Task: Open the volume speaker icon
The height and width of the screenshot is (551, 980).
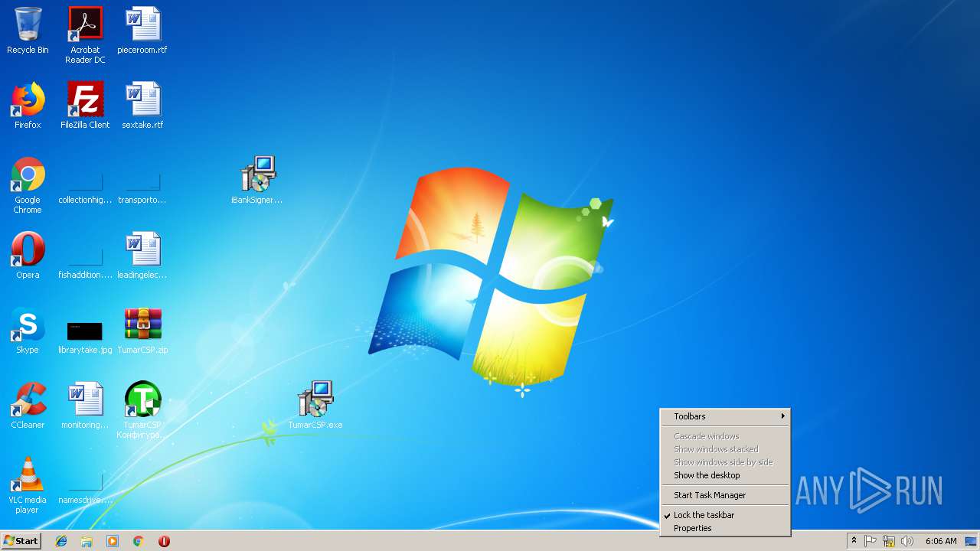Action: pos(907,541)
